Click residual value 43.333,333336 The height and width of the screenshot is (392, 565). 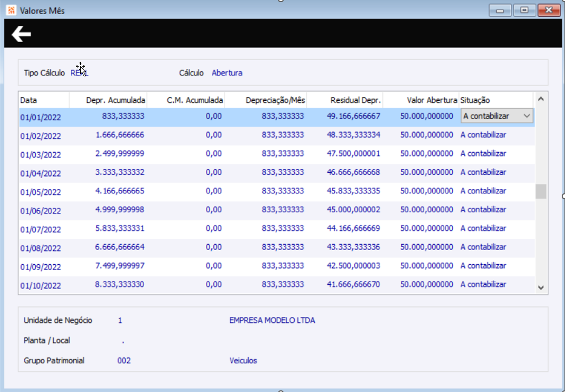click(354, 247)
